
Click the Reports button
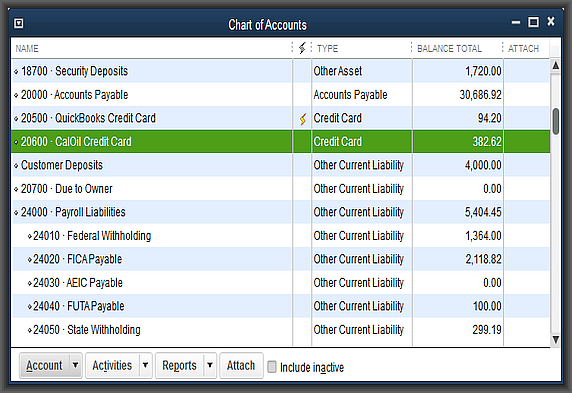[179, 365]
